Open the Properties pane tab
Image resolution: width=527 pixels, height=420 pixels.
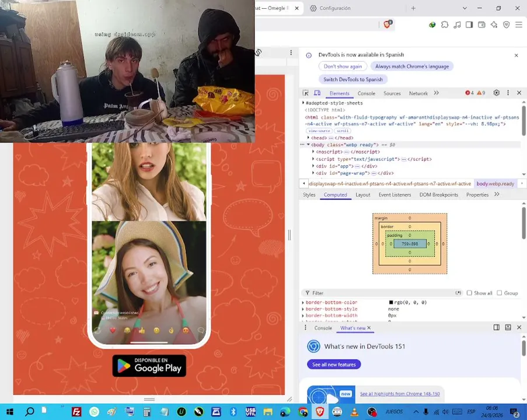[477, 195]
